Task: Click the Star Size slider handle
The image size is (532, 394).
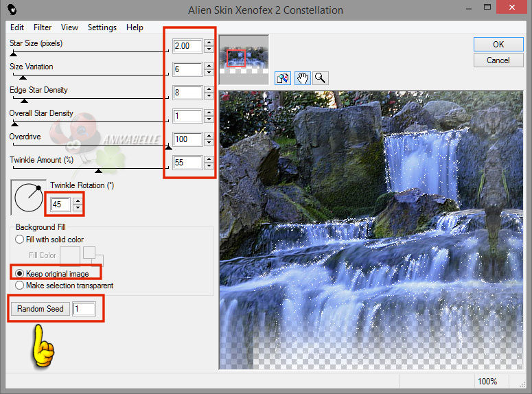Action: [x=13, y=54]
